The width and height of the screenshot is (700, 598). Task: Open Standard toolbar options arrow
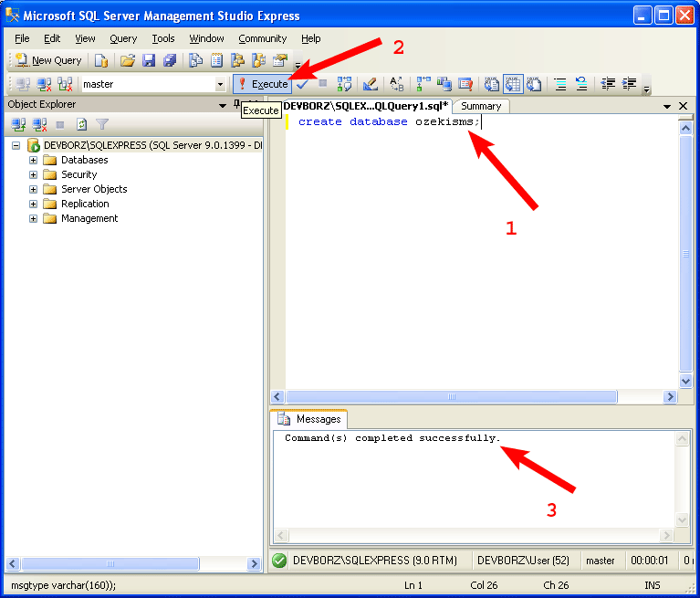pos(298,64)
